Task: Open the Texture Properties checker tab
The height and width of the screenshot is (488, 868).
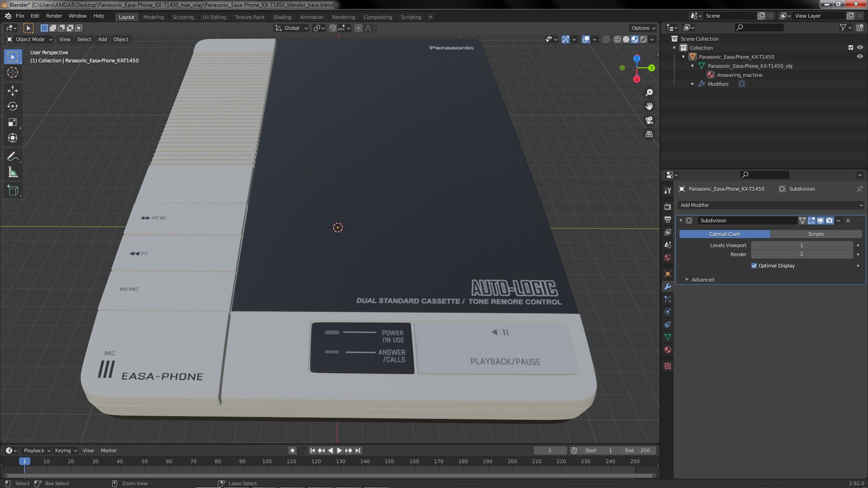Action: (x=668, y=366)
